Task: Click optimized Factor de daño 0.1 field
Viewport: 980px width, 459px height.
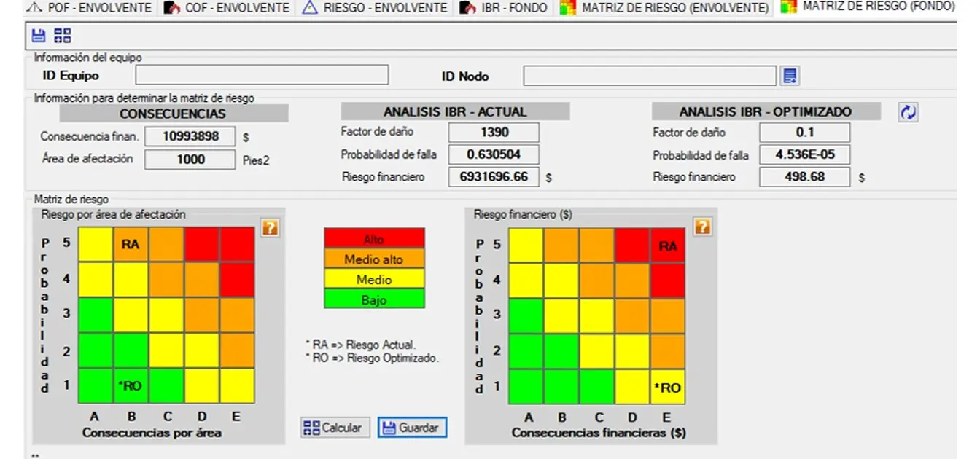Action: [804, 133]
